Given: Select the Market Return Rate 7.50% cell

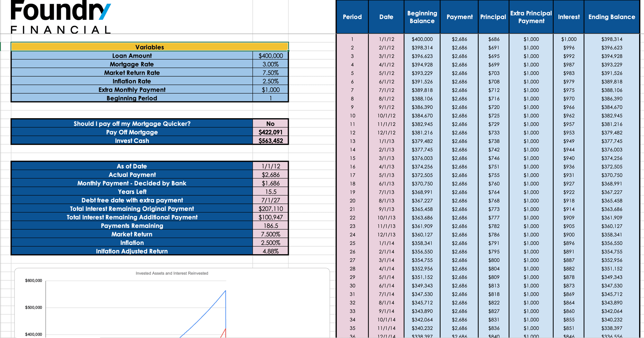Looking at the screenshot, I should point(270,73).
